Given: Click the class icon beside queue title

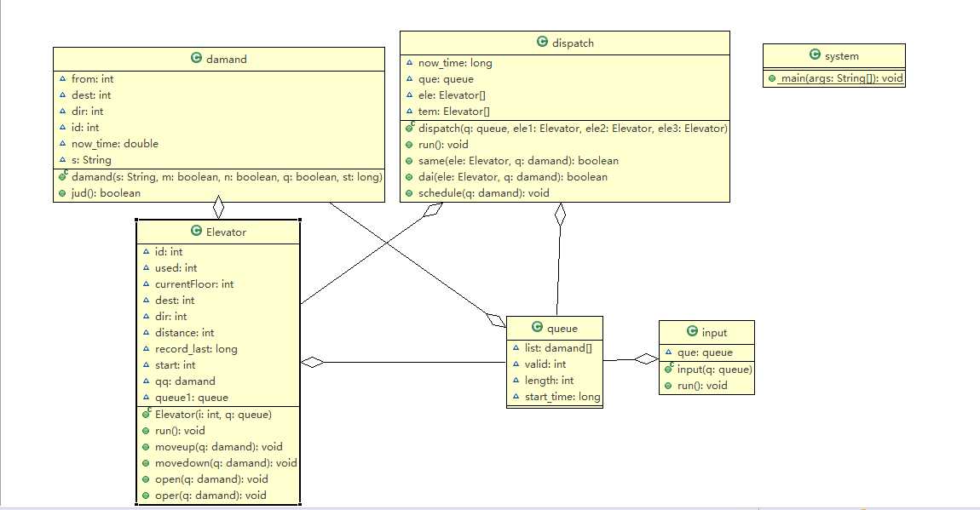Looking at the screenshot, I should click(x=537, y=327).
